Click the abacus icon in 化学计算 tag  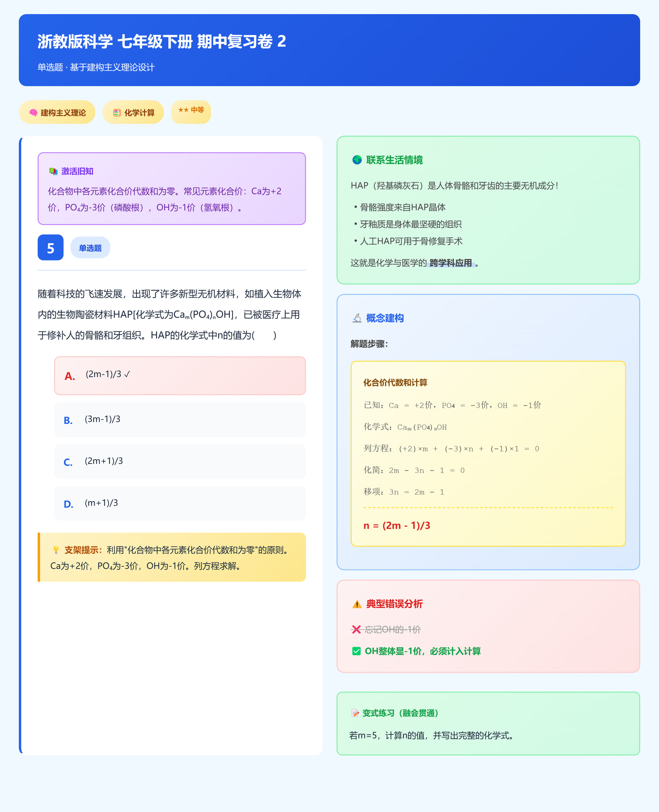tap(117, 113)
